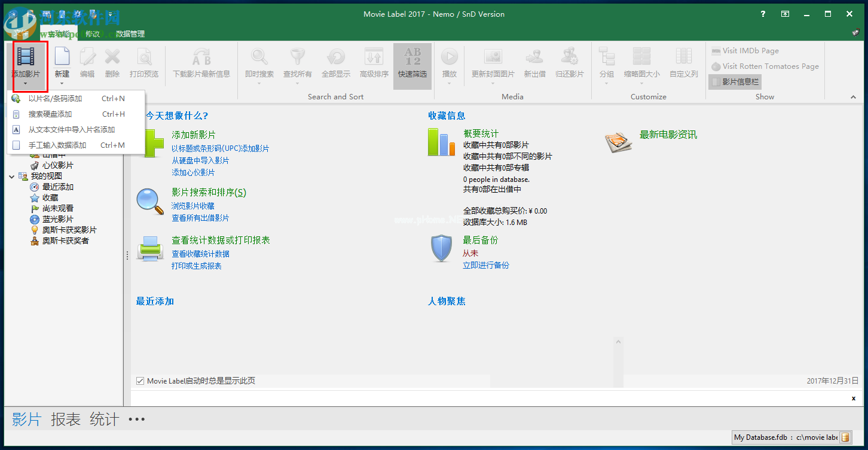This screenshot has width=868, height=450.
Task: Open the 分组 dropdown arrow
Action: click(x=607, y=83)
